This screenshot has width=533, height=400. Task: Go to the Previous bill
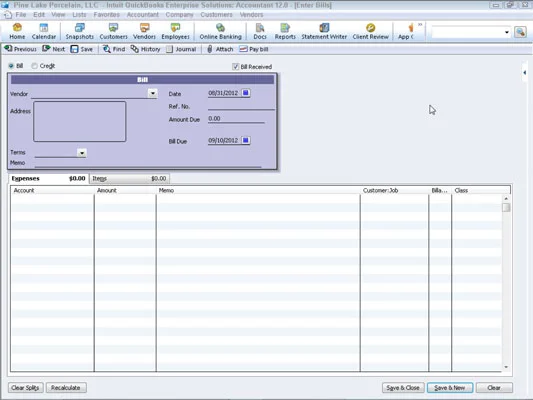click(20, 49)
